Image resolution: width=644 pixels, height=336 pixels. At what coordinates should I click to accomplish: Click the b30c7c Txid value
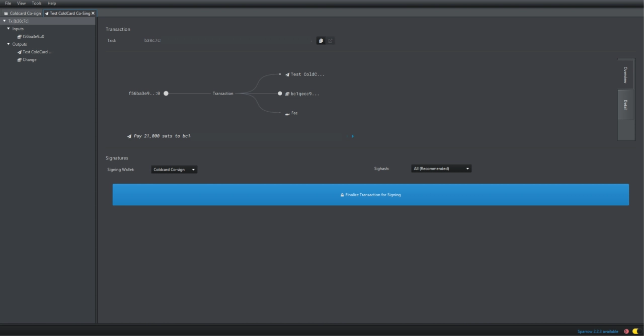point(152,41)
